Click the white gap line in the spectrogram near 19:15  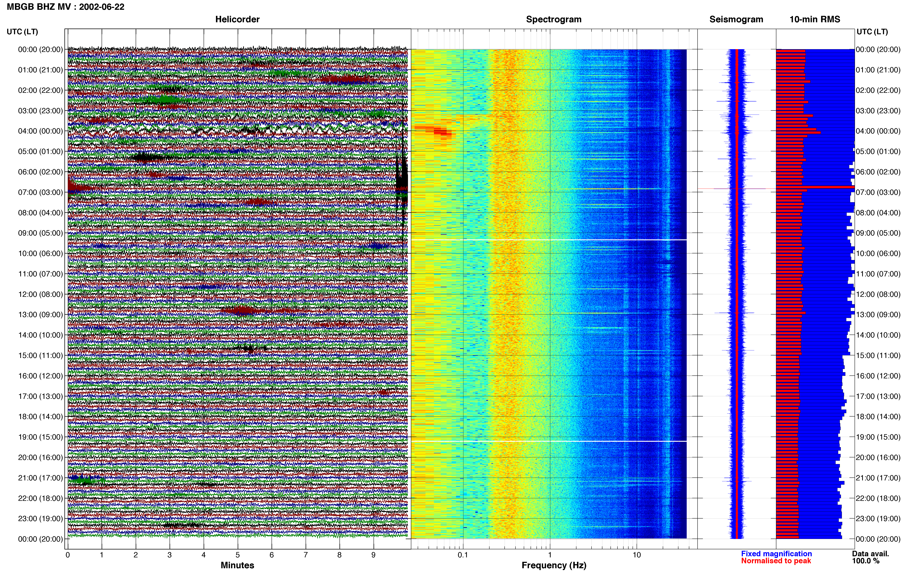(x=549, y=441)
